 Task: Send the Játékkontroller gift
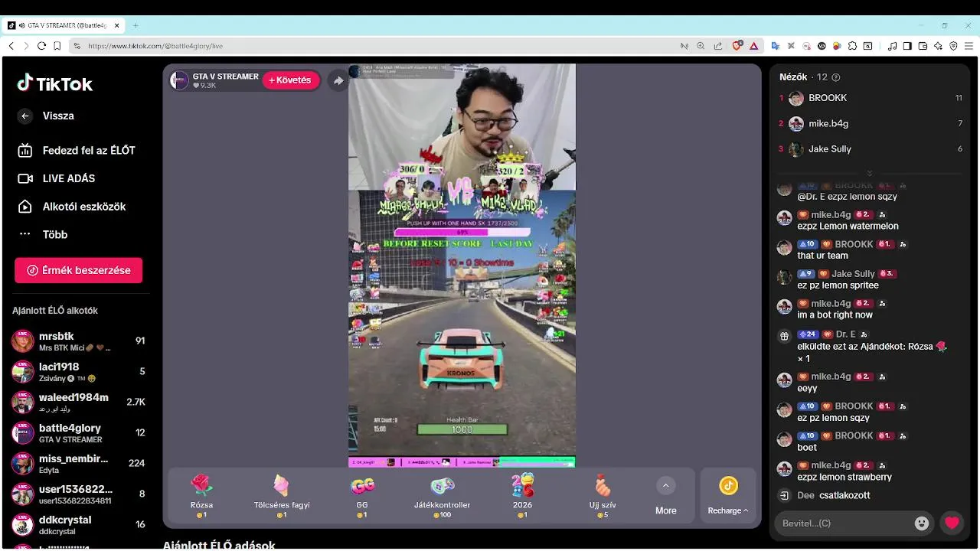(442, 495)
